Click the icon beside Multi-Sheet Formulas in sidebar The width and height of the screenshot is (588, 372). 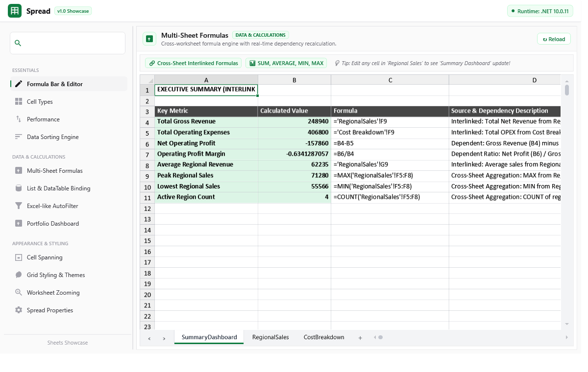(x=19, y=170)
